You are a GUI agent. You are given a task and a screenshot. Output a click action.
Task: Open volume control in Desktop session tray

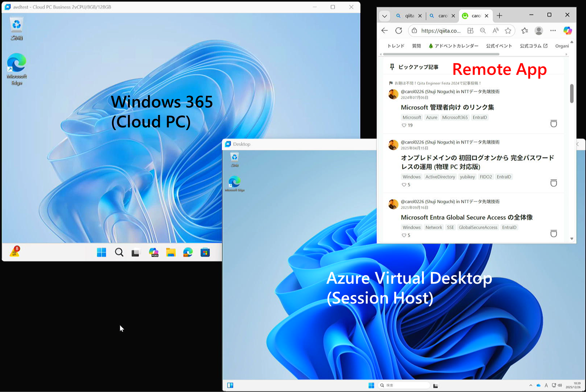560,385
